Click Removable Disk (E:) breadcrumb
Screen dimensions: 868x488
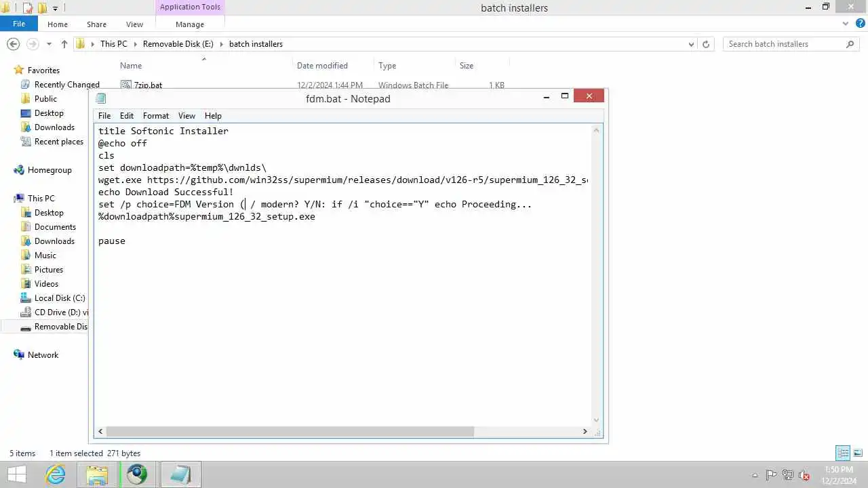178,44
